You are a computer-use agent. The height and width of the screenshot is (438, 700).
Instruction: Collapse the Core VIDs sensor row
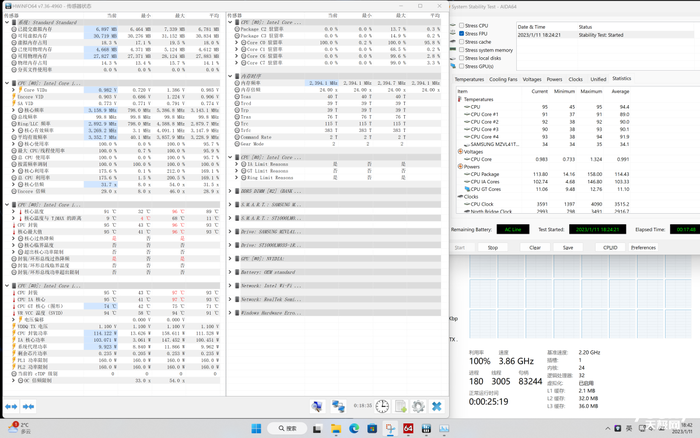[11, 90]
